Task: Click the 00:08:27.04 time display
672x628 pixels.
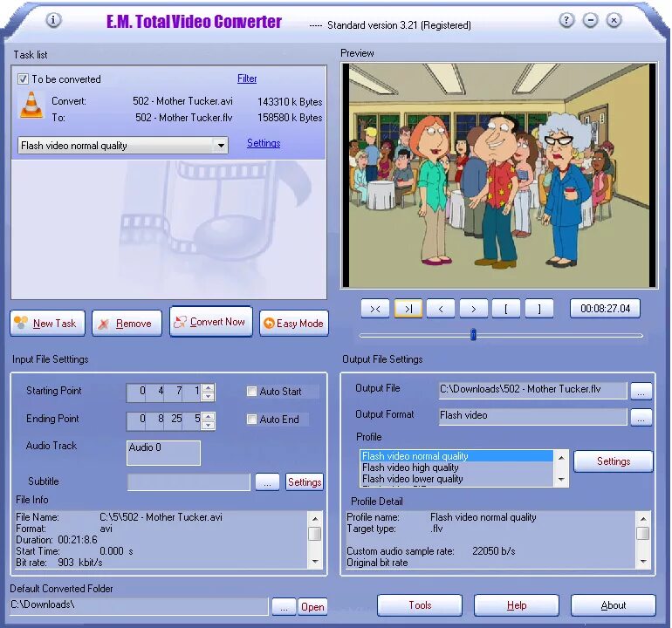Action: (x=605, y=309)
